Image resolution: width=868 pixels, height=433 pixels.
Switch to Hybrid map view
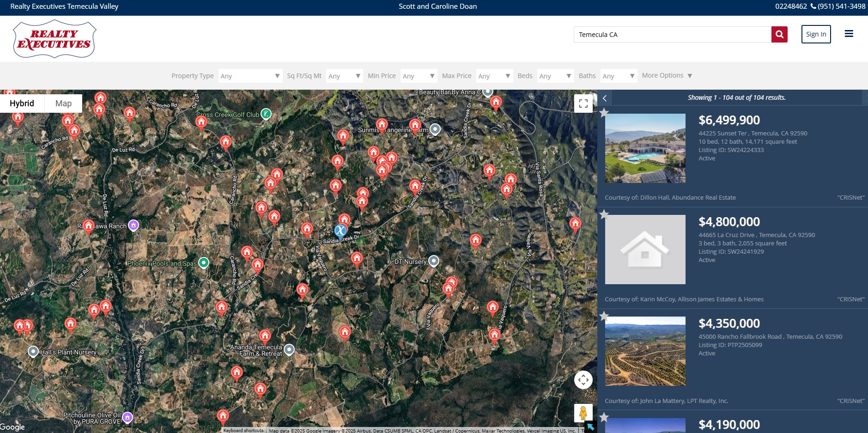[22, 104]
